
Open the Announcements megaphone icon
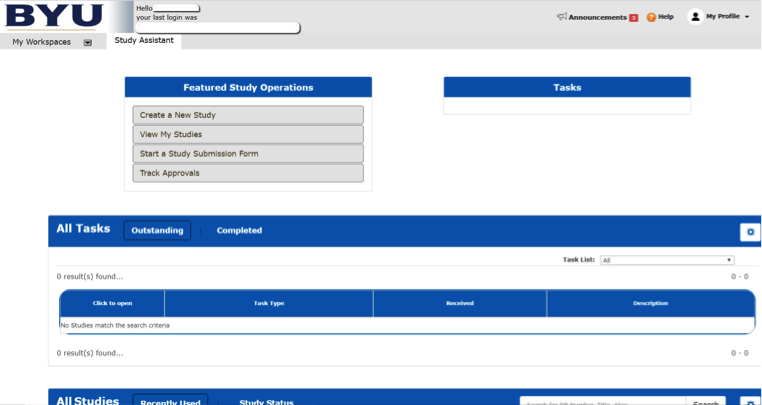562,17
